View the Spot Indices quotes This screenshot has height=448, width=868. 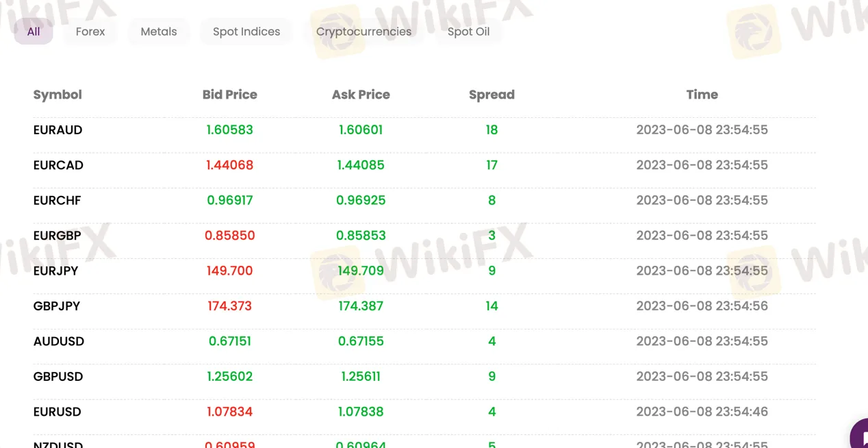246,32
